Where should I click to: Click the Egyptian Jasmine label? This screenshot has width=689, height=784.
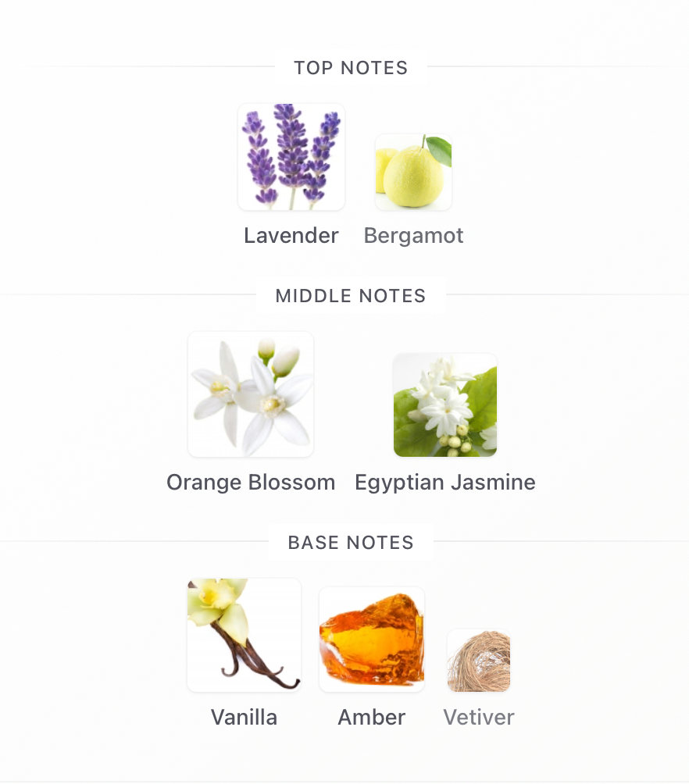click(444, 483)
